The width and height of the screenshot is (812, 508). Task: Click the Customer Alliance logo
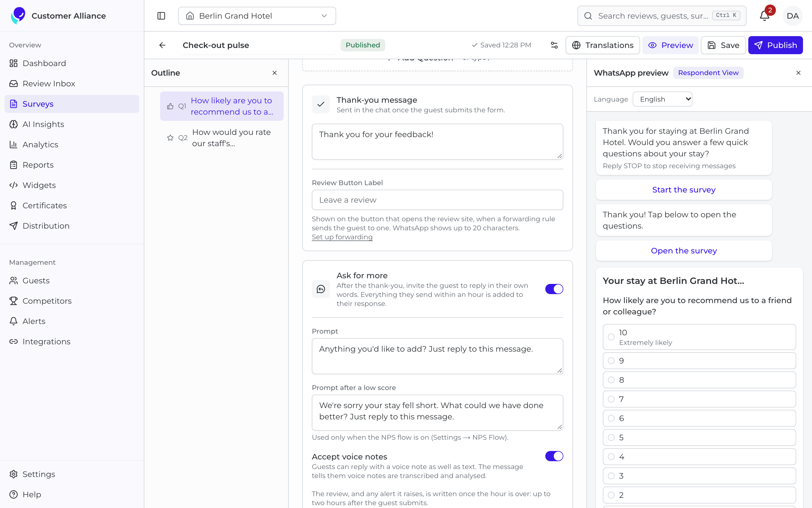coord(18,16)
